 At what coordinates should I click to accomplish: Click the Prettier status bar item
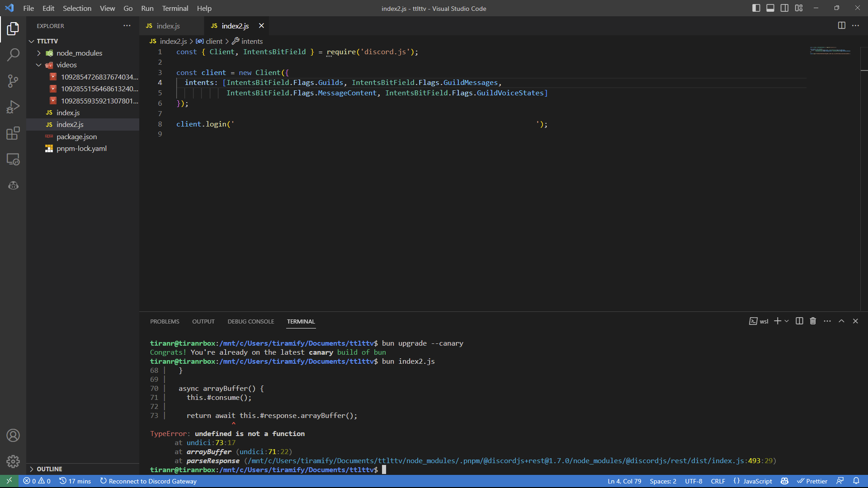point(813,481)
